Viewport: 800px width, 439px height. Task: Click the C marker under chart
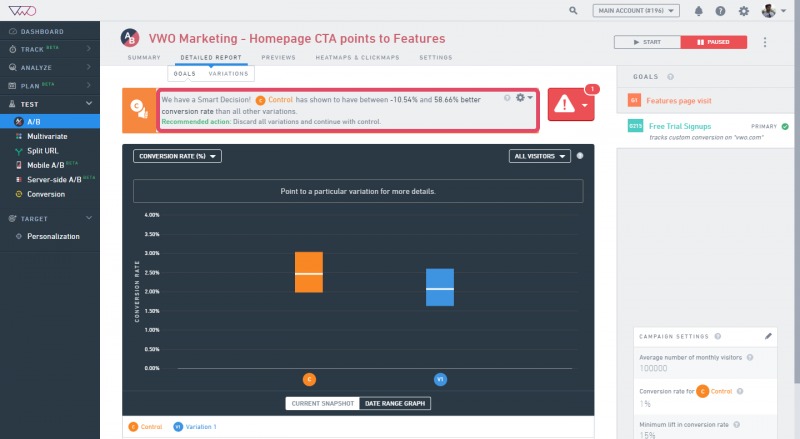pyautogui.click(x=309, y=379)
